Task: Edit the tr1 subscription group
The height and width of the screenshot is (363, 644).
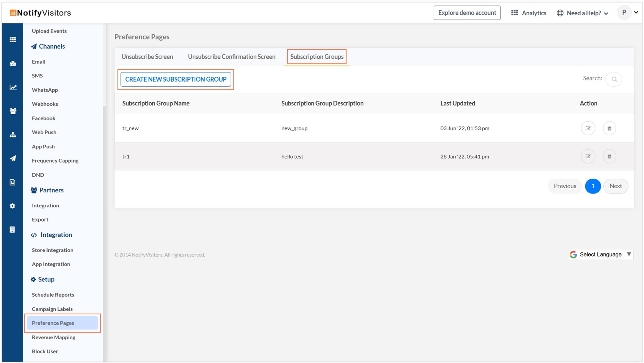Action: [588, 156]
